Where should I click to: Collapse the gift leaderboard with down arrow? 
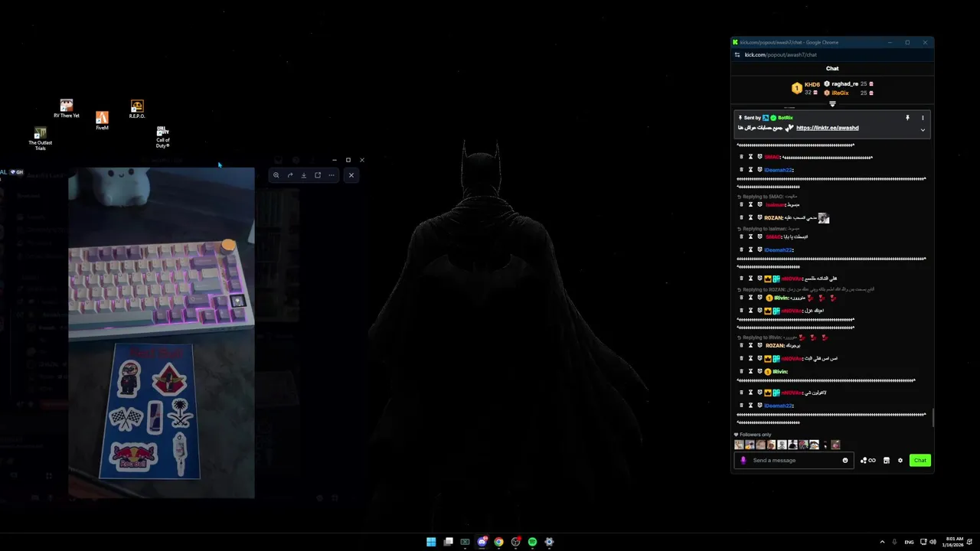pyautogui.click(x=832, y=104)
